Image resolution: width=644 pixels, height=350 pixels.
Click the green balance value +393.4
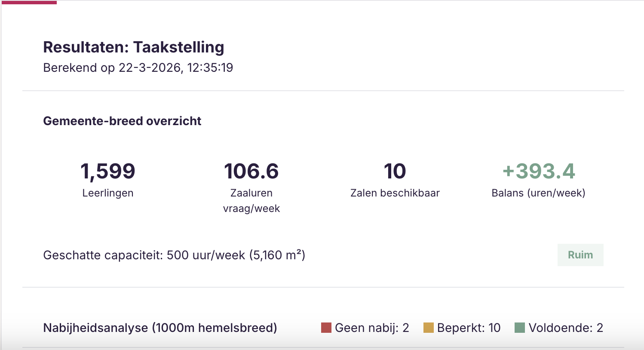[x=539, y=171]
